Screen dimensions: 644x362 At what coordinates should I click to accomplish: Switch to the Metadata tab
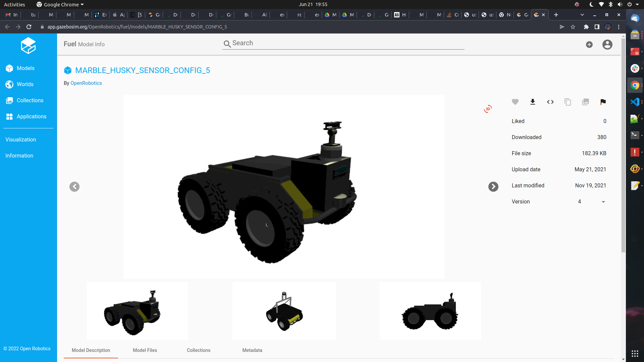252,350
